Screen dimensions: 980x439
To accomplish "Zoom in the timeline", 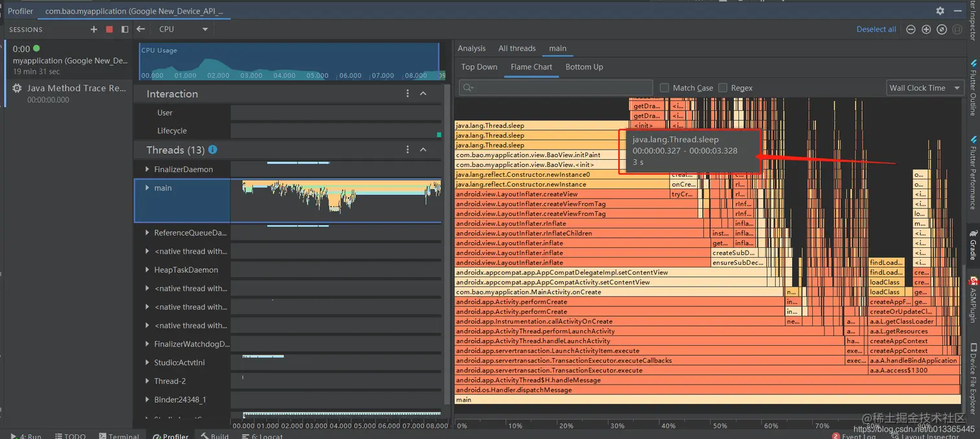I will [926, 29].
